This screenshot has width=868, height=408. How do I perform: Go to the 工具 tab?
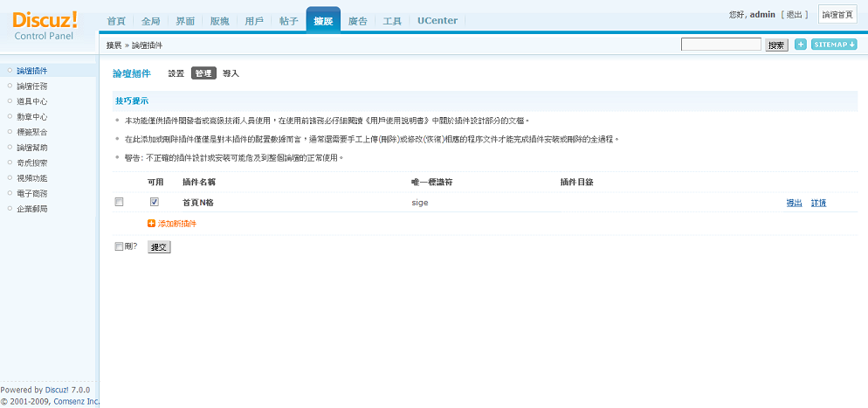[392, 20]
